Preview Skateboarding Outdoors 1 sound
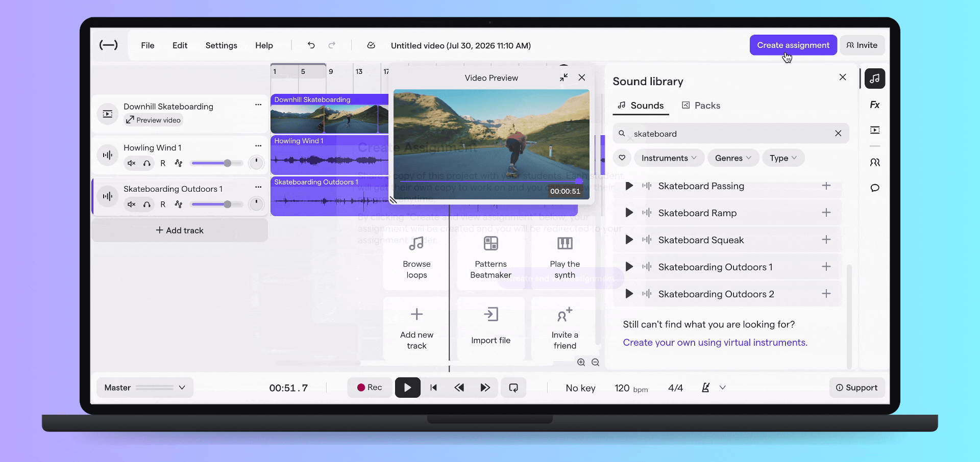 pos(629,267)
